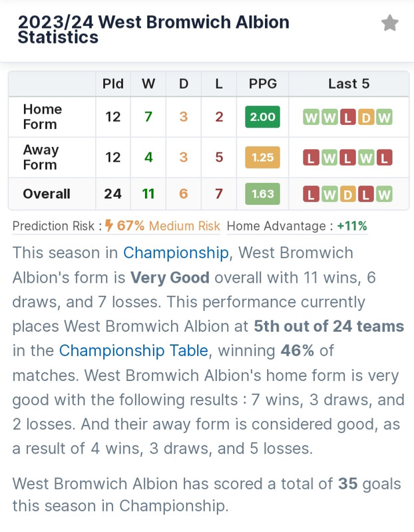Click the 2.00 home PPG badge

pyautogui.click(x=262, y=117)
